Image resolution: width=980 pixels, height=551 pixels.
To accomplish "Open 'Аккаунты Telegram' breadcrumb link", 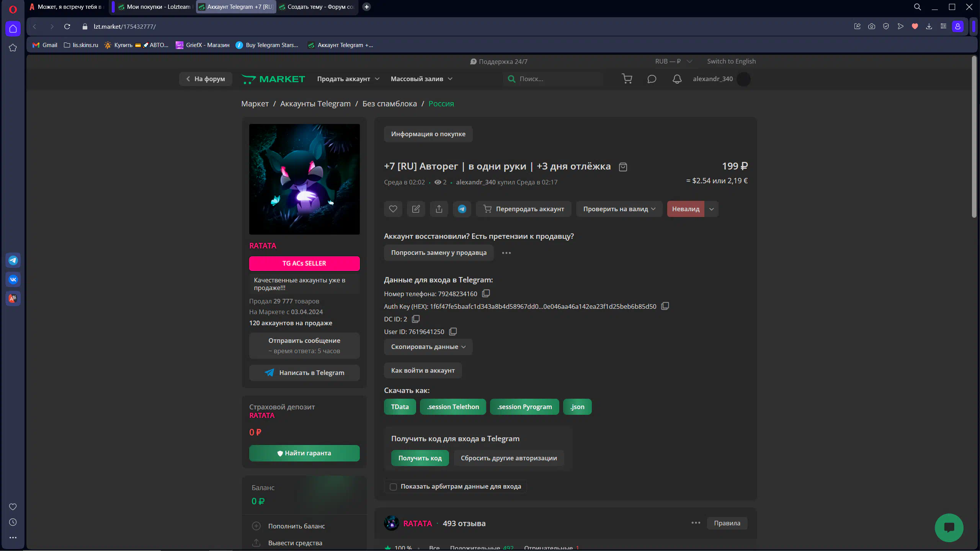I will [x=315, y=104].
